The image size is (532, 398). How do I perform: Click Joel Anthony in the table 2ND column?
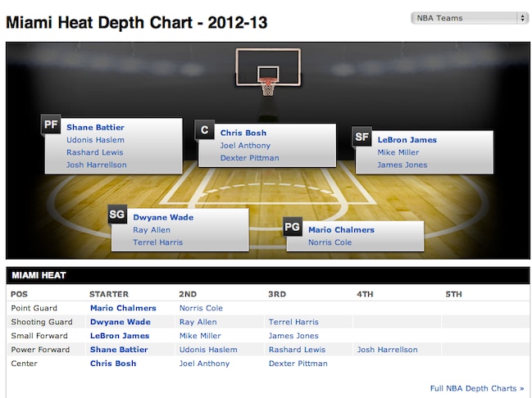(204, 364)
